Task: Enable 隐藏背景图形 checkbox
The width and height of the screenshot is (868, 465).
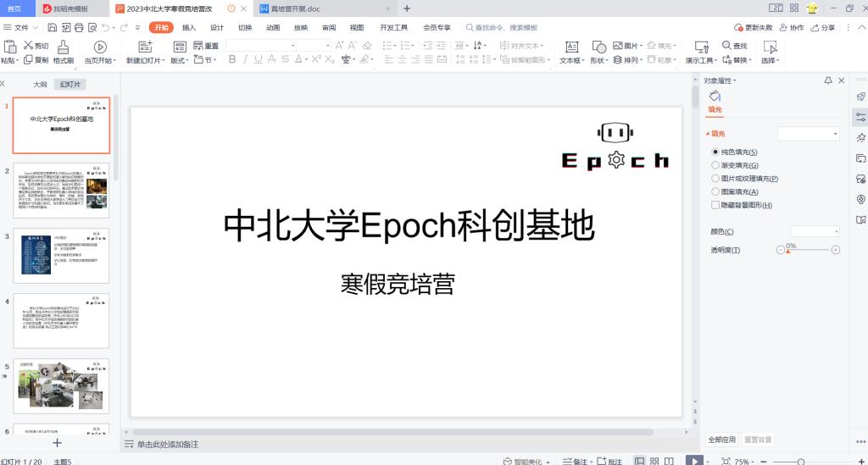Action: pos(715,205)
